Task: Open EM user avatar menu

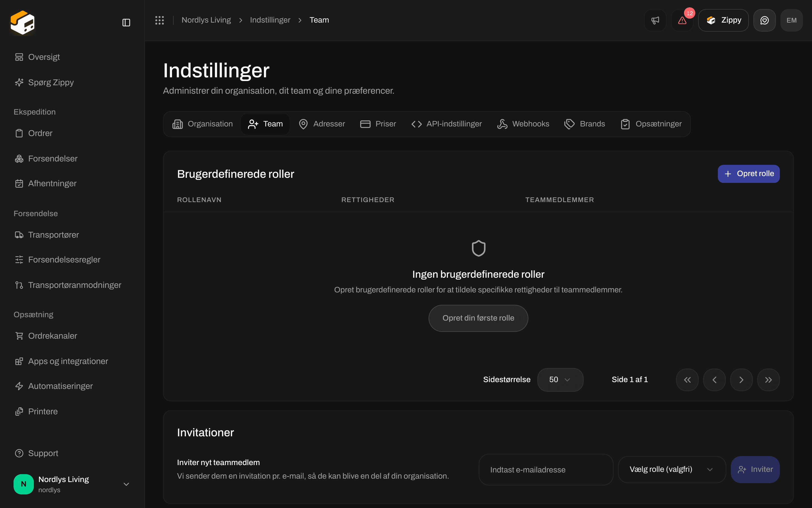Action: click(x=791, y=20)
